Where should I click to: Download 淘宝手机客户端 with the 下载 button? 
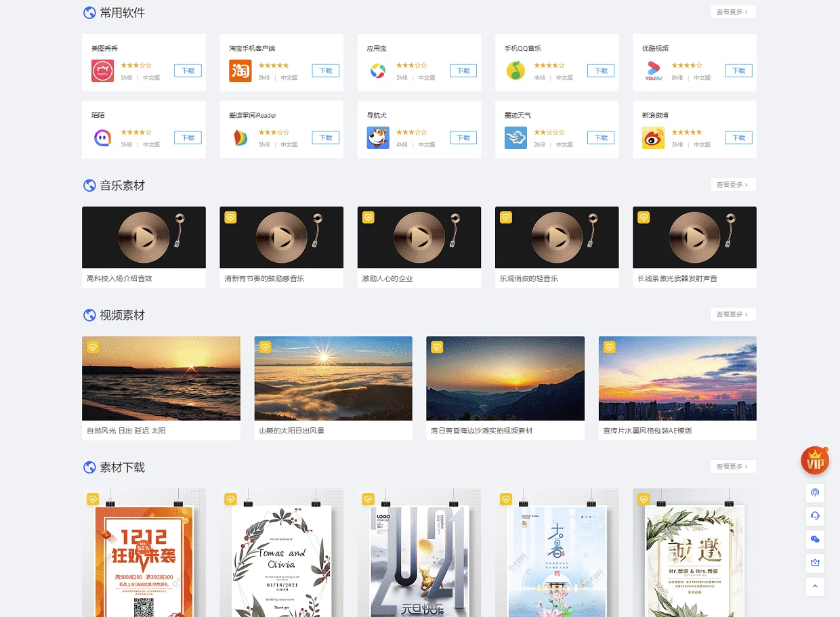(x=325, y=70)
